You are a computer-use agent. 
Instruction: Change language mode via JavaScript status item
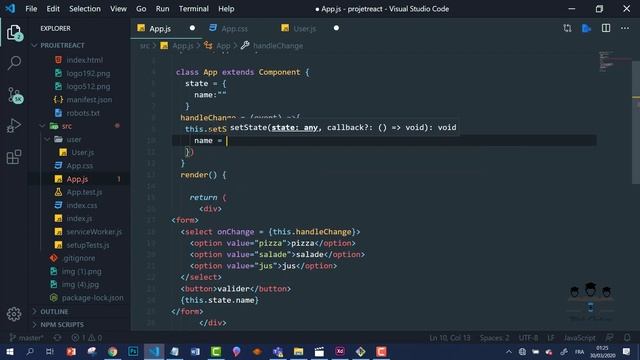tap(579, 338)
